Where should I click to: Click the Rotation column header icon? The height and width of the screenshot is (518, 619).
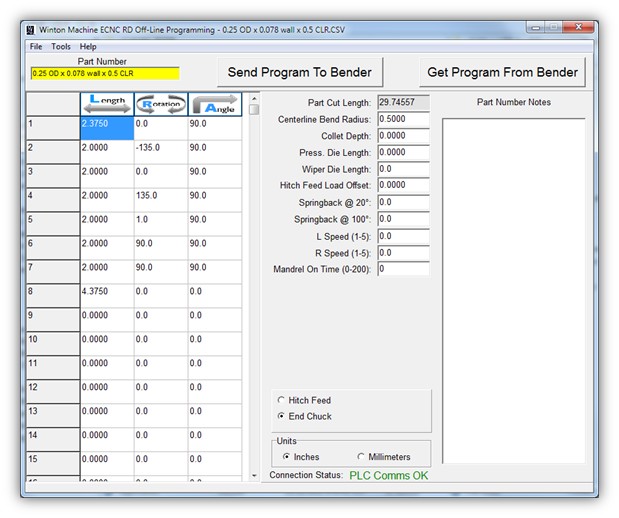click(x=160, y=104)
